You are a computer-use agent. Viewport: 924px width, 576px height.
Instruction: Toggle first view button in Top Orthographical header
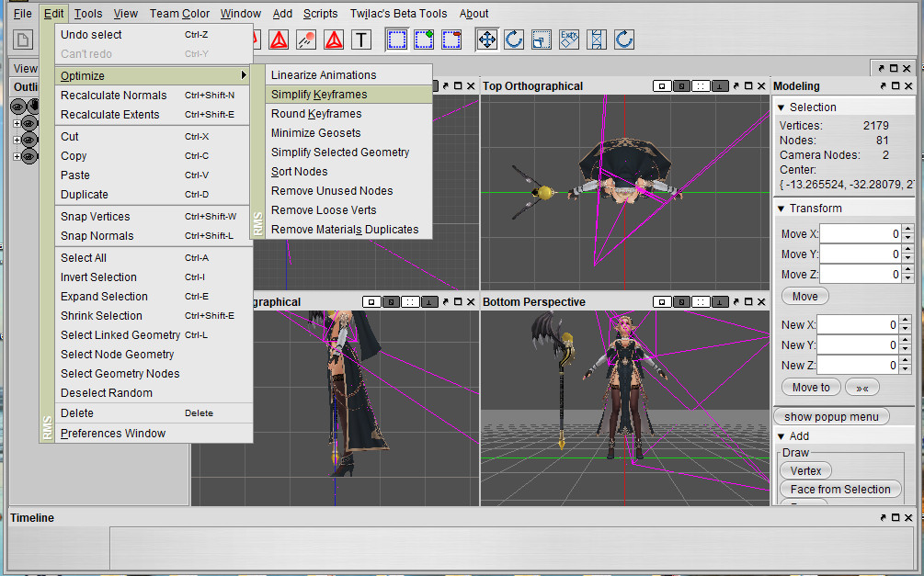[662, 86]
